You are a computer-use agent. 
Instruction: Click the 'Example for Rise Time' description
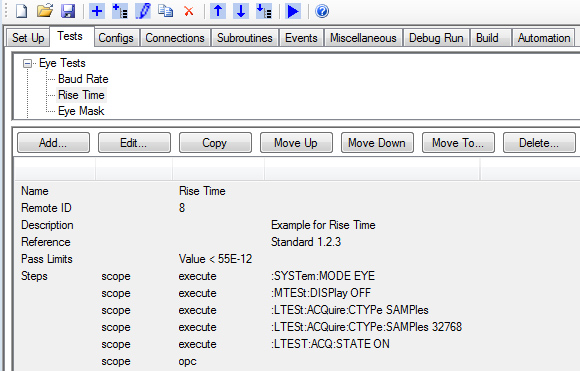(323, 225)
